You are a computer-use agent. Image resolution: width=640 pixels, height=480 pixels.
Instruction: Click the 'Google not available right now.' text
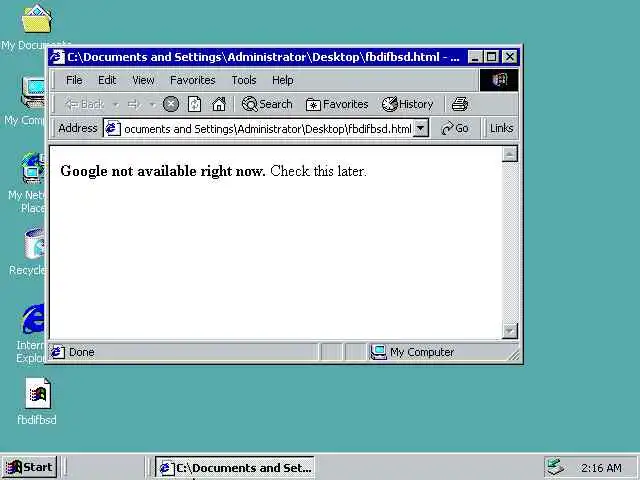(163, 171)
